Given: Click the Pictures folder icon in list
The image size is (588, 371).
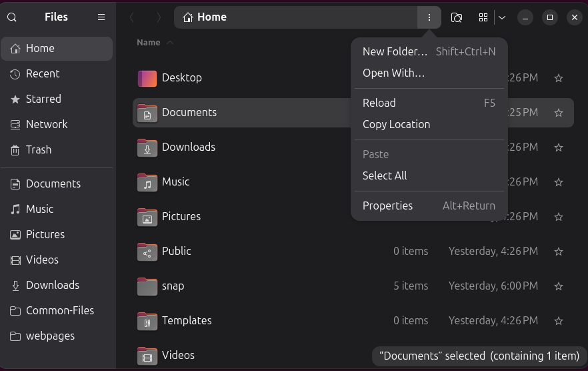Looking at the screenshot, I should 147,217.
